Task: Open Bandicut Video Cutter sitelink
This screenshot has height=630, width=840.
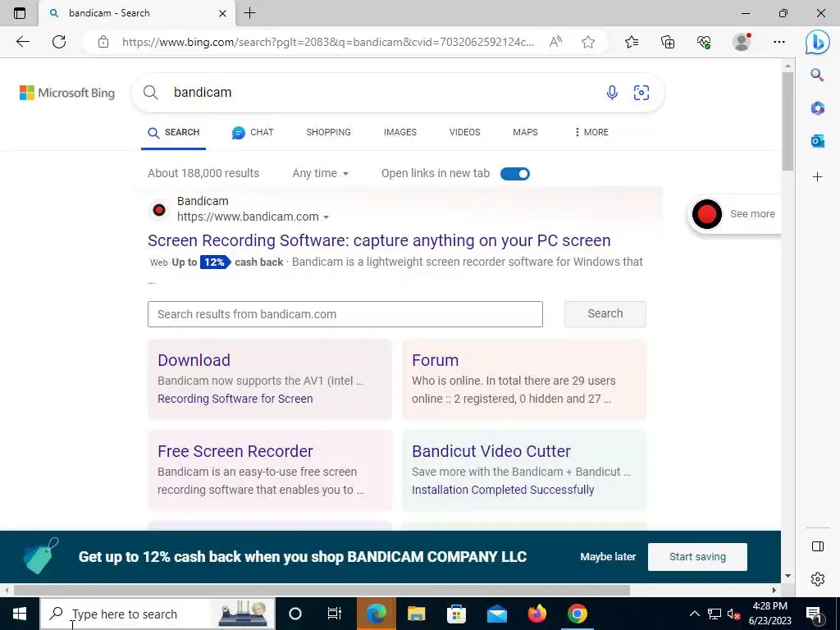Action: click(x=491, y=451)
